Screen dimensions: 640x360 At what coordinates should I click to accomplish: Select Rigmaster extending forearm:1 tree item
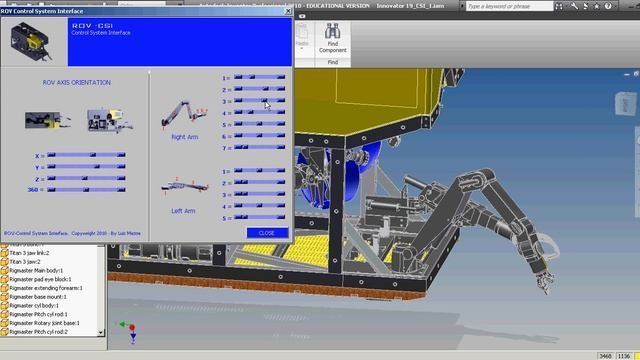[x=46, y=288]
